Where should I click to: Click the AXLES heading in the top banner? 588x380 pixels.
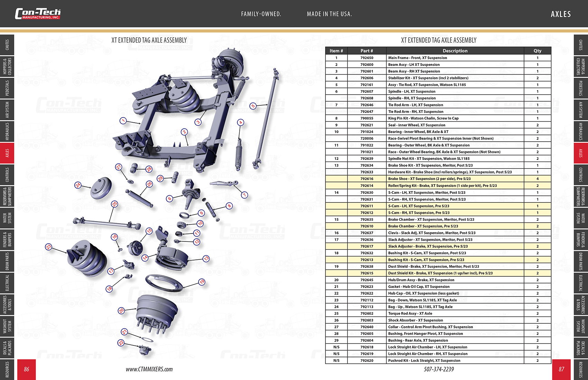coord(561,14)
